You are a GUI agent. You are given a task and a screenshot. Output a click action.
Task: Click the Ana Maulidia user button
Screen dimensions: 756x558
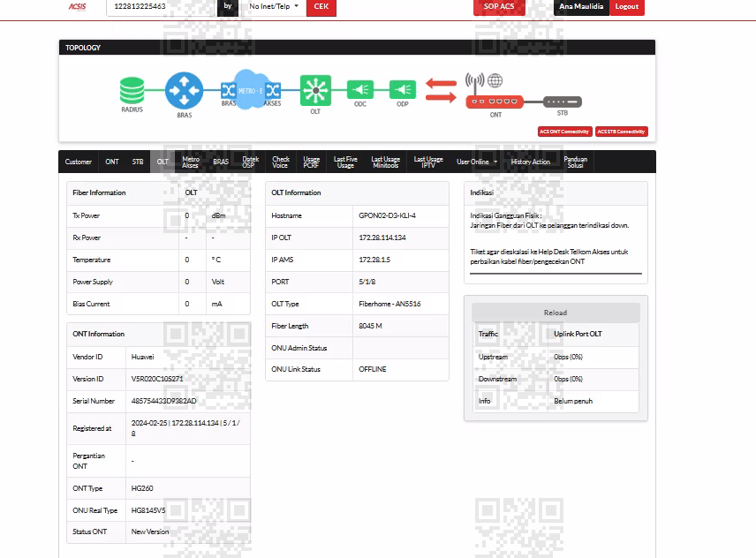581,7
